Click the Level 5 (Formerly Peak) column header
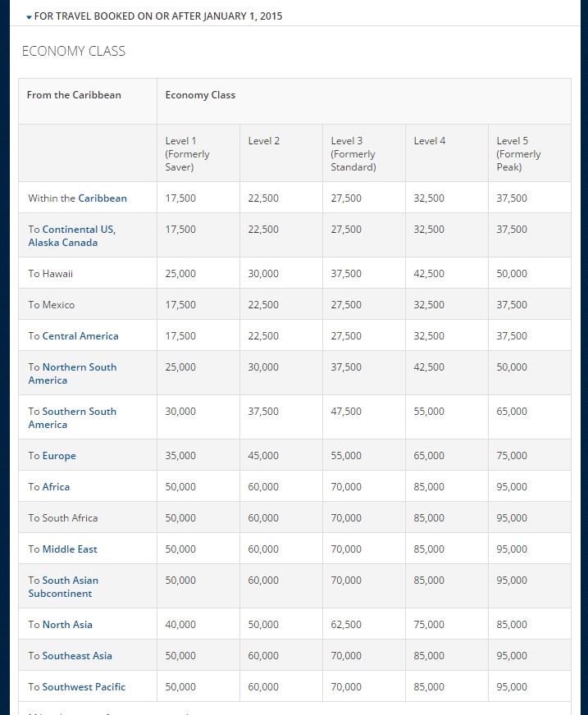 pyautogui.click(x=518, y=154)
